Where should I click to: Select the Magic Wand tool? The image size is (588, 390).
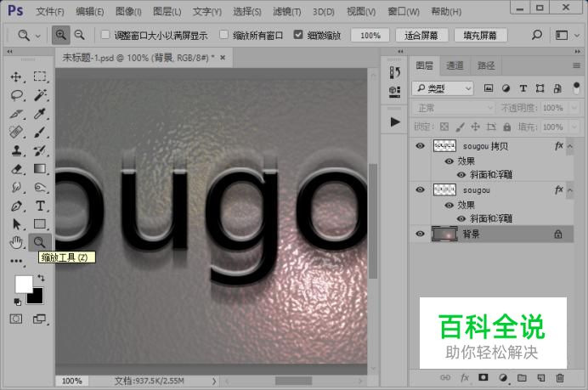[40, 95]
